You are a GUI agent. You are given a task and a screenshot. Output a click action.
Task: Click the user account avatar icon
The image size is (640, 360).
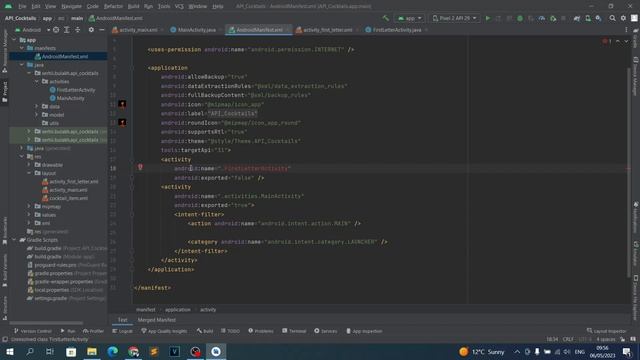click(x=634, y=18)
